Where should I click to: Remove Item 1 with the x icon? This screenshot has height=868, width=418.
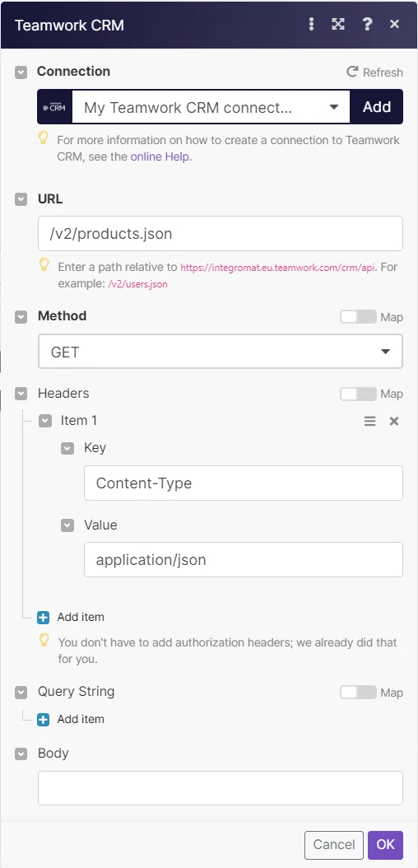click(x=394, y=422)
